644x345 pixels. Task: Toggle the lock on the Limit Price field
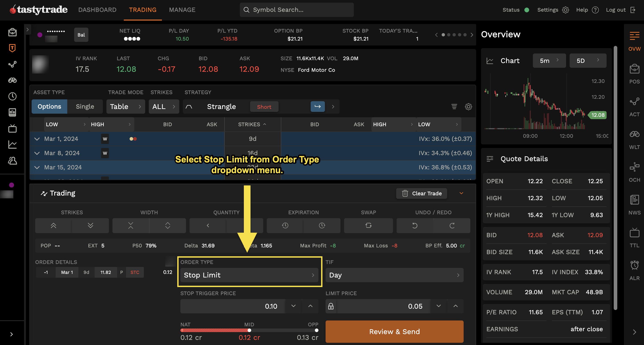pyautogui.click(x=330, y=306)
